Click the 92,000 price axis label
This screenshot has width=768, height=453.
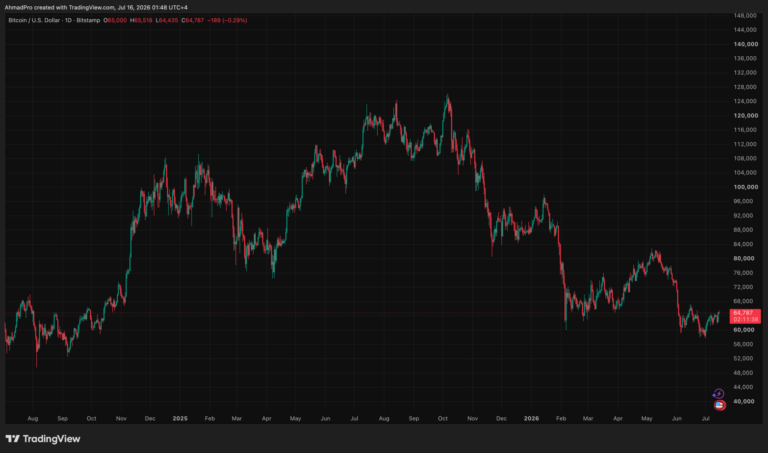pos(743,215)
